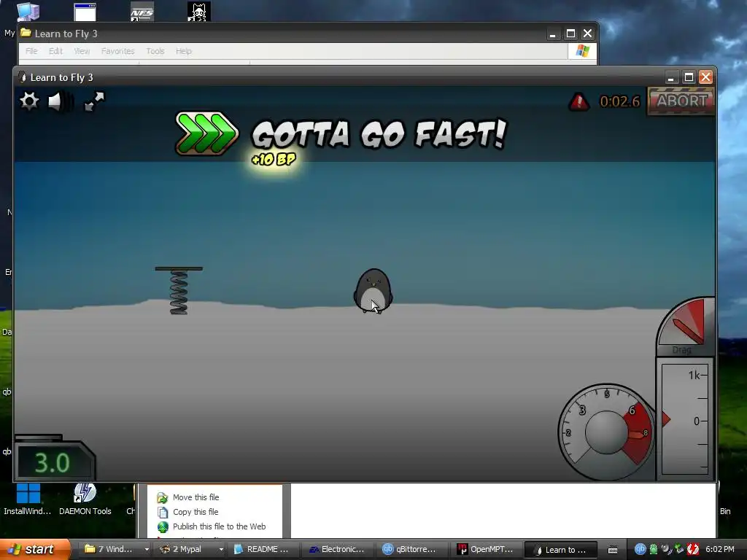Click the Windows flag logo in Explorer
Viewport: 747px width, 560px height.
pos(582,51)
